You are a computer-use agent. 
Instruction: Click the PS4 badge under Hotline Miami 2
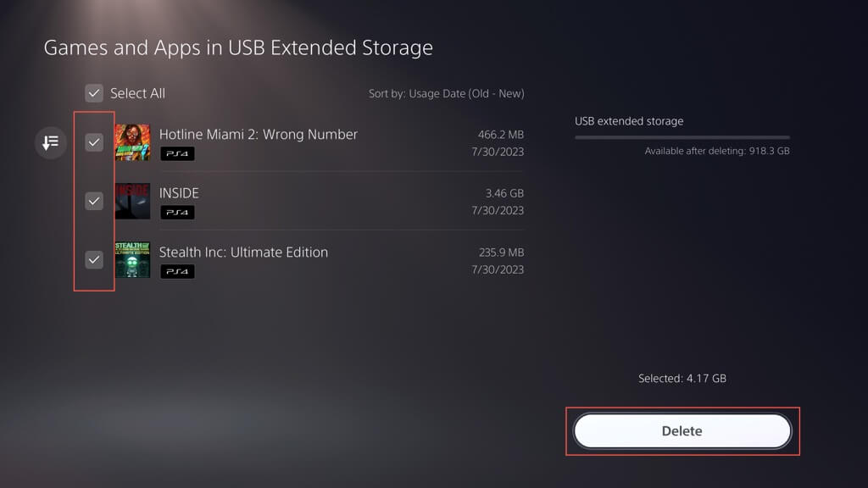177,154
